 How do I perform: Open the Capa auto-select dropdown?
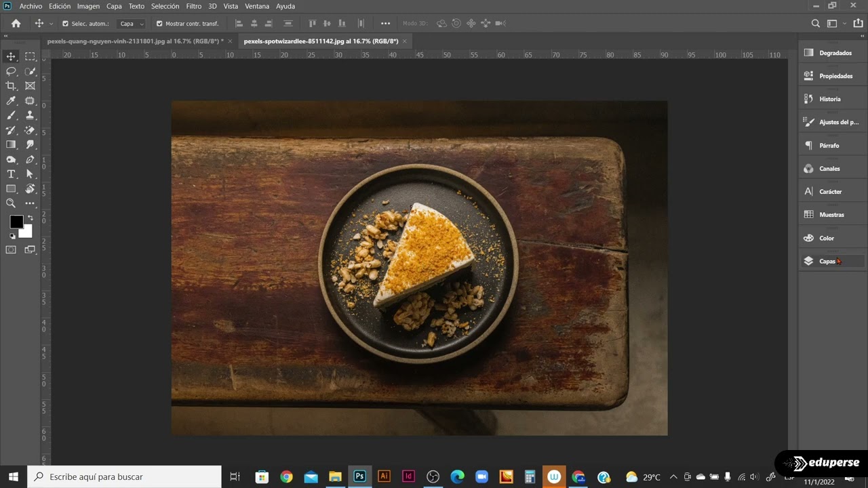132,24
